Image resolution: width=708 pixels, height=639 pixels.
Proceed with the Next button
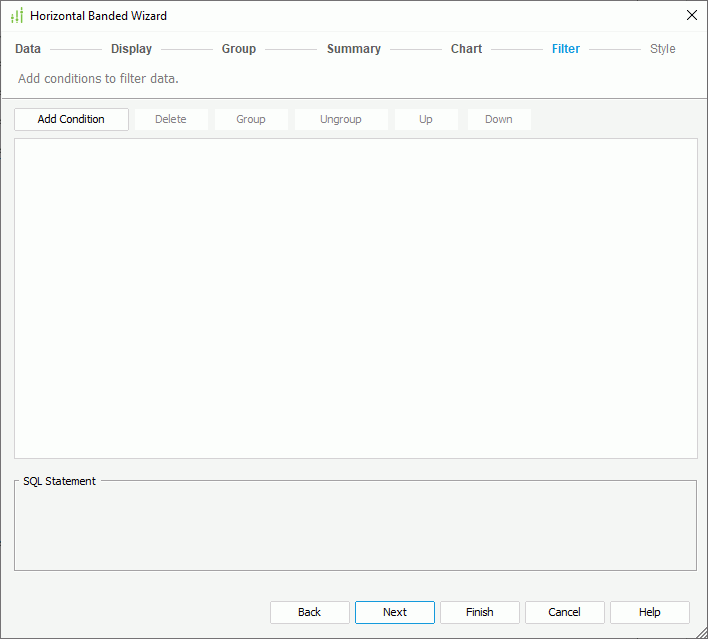(x=395, y=612)
